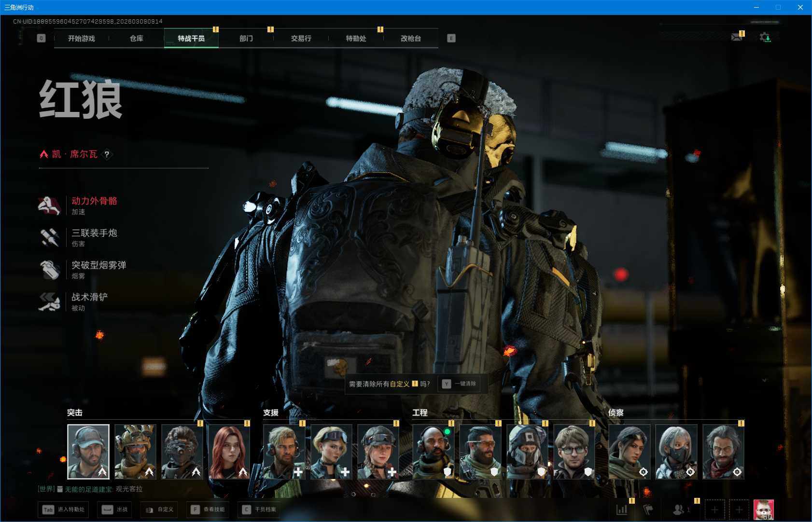Screen dimensions: 812x522
Task: Click the small chevron at right edge
Action: point(764,380)
